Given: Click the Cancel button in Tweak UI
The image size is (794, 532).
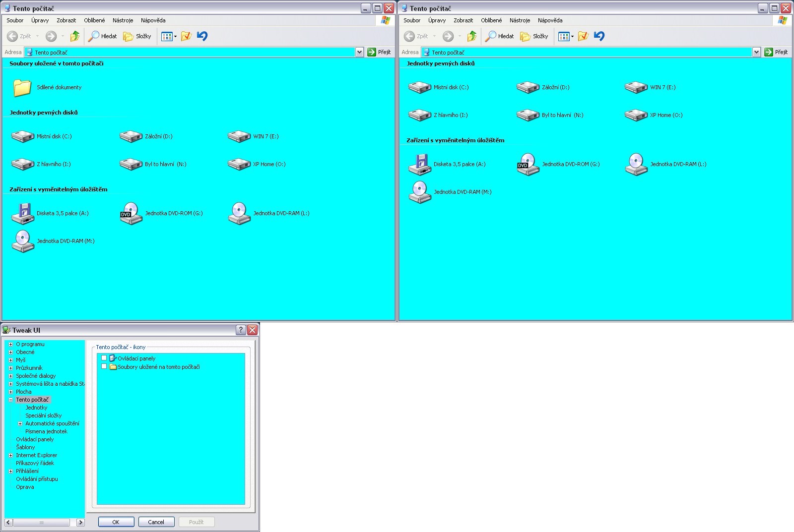Looking at the screenshot, I should pyautogui.click(x=156, y=522).
